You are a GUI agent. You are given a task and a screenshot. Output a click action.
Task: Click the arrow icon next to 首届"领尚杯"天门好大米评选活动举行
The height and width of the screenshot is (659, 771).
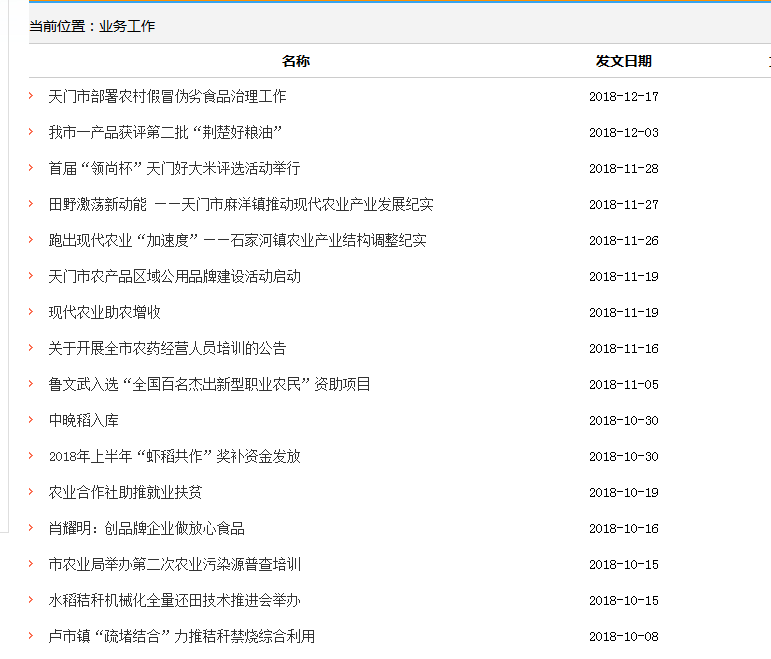31,168
